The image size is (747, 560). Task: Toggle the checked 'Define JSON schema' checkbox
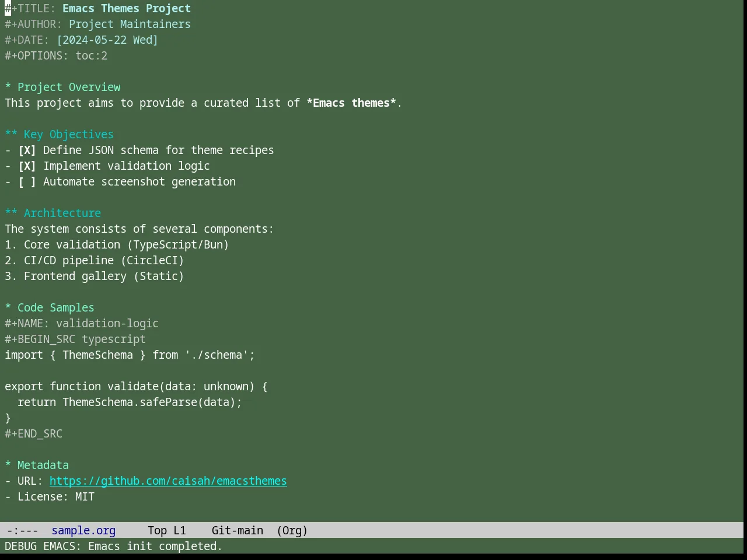[27, 150]
